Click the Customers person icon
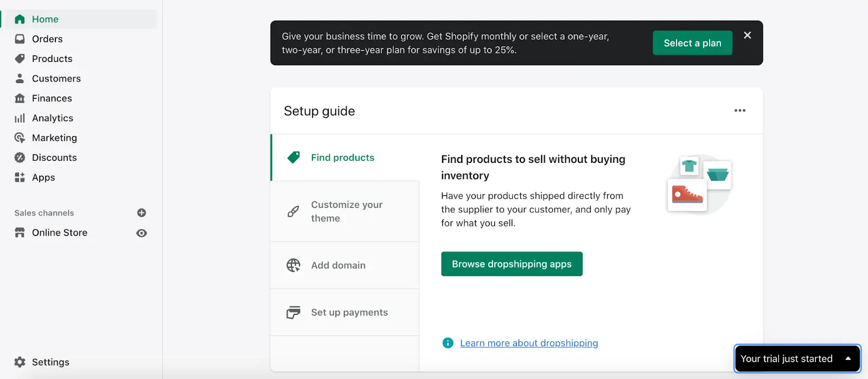The height and width of the screenshot is (379, 868). coord(20,78)
